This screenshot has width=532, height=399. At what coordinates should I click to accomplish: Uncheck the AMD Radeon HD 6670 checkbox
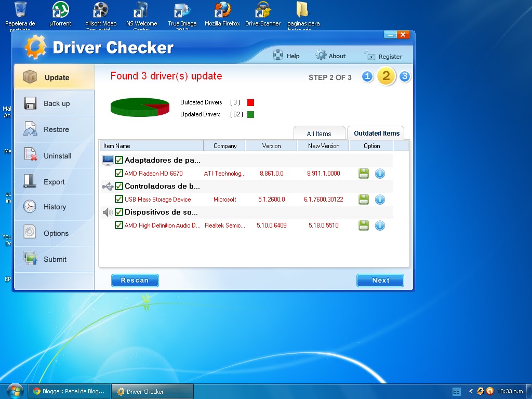(x=119, y=174)
